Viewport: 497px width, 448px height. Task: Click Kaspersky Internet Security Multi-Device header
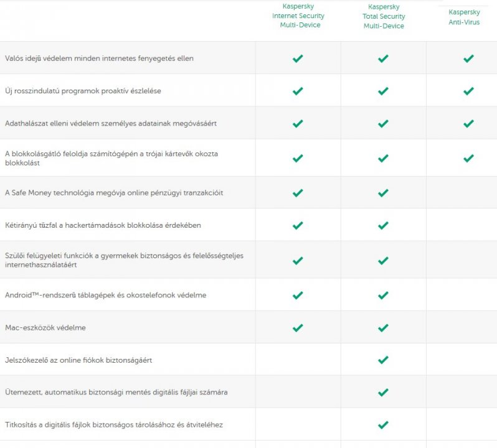(x=298, y=16)
